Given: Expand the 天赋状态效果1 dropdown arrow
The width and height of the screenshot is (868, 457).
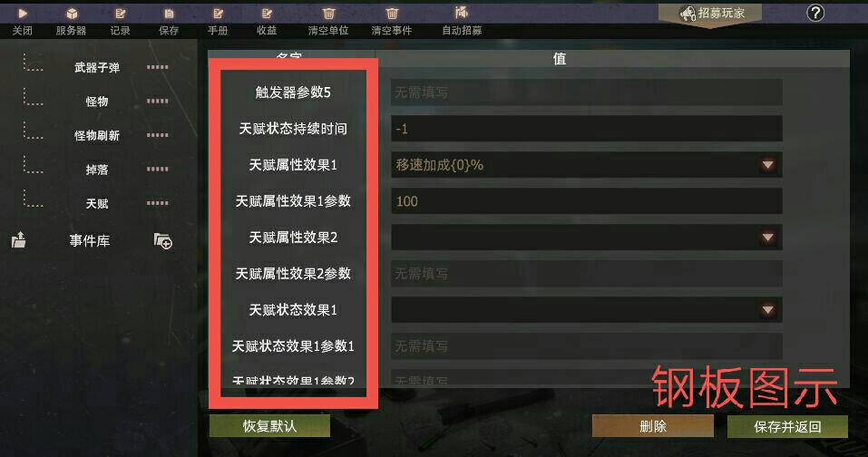Looking at the screenshot, I should click(x=767, y=310).
